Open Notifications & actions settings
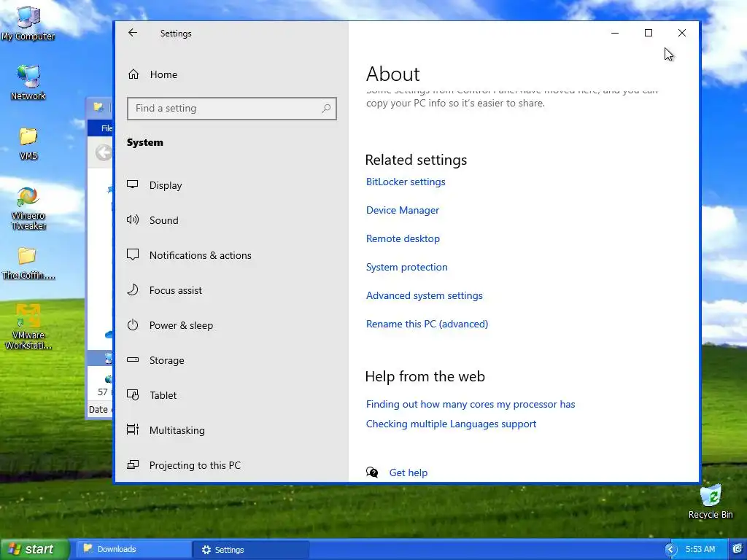Screen dimensions: 747x560 point(189,255)
